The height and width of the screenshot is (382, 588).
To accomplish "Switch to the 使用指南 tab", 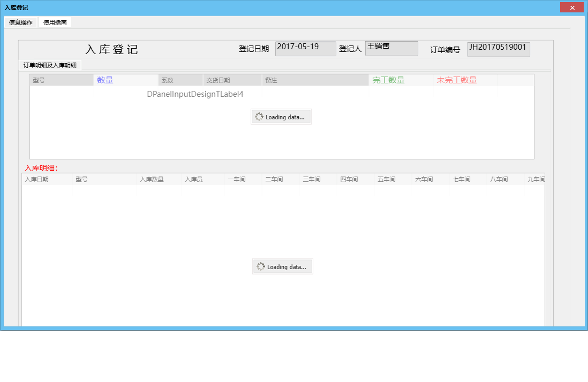I will tap(55, 22).
